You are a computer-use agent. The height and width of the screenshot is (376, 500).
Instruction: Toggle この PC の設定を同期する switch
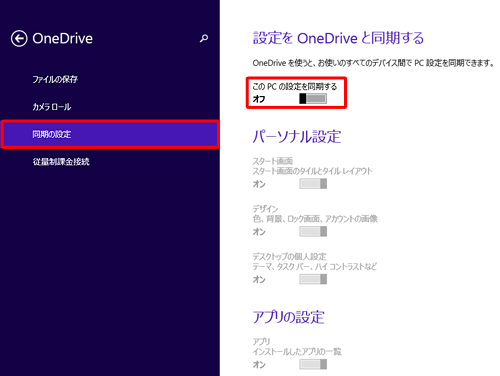[x=313, y=99]
